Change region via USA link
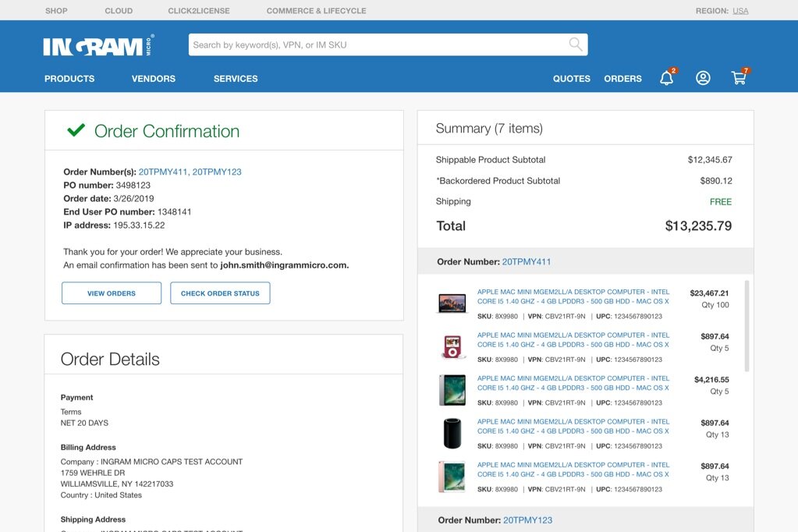This screenshot has height=532, width=798. [x=740, y=11]
